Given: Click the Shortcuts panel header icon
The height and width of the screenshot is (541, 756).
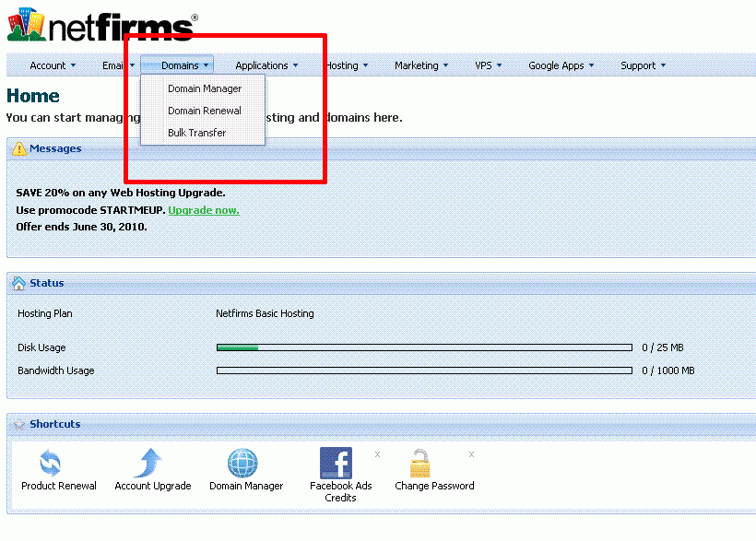Looking at the screenshot, I should point(18,424).
